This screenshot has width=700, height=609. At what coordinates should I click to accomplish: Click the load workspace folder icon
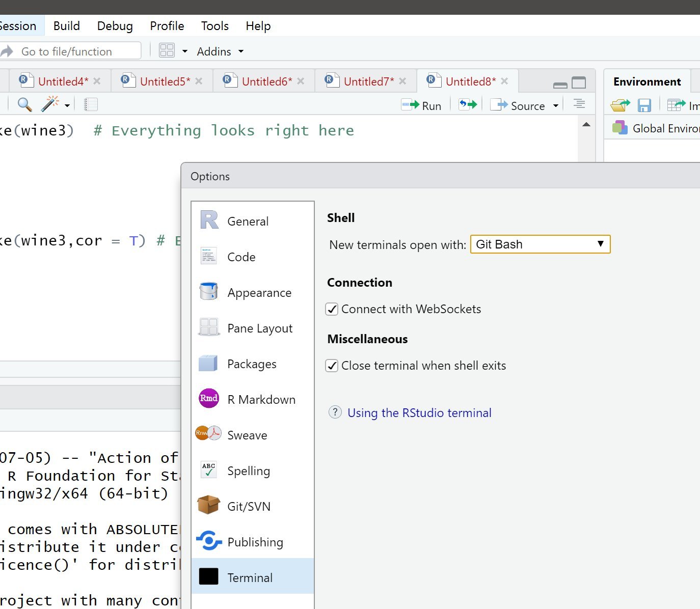point(620,105)
